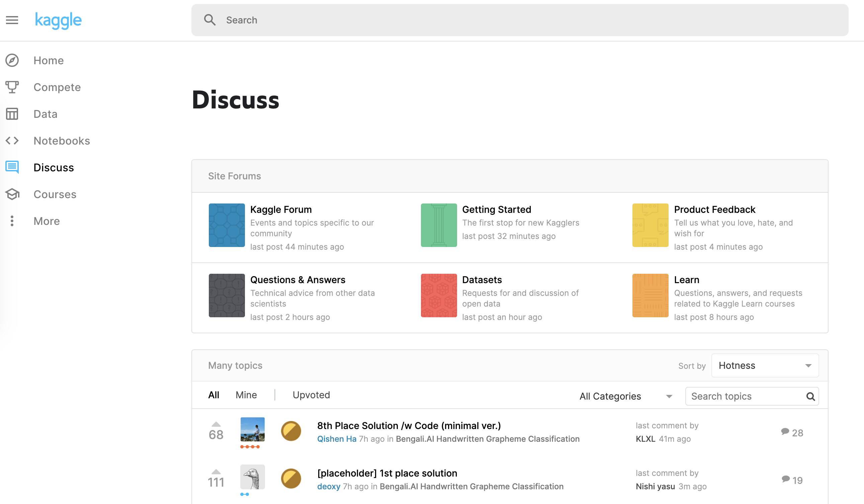Open the Qishen Ha author profile link
Image resolution: width=864 pixels, height=504 pixels.
click(336, 439)
